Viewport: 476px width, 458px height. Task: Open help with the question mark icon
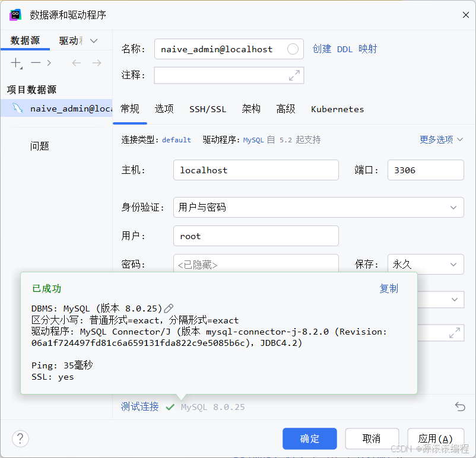coord(20,438)
